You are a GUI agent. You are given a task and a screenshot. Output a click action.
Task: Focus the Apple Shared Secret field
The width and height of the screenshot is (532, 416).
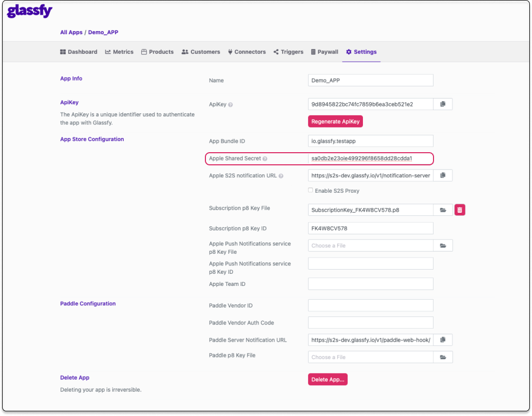[370, 159]
